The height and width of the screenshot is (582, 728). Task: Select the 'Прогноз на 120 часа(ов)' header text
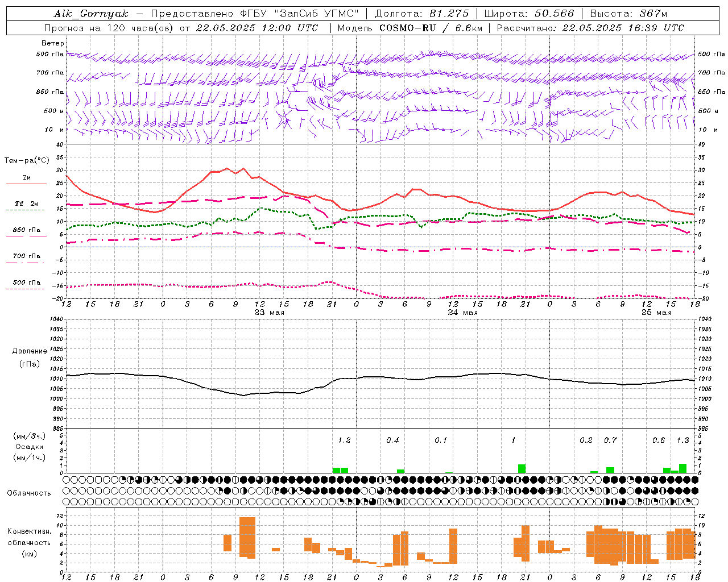(109, 28)
